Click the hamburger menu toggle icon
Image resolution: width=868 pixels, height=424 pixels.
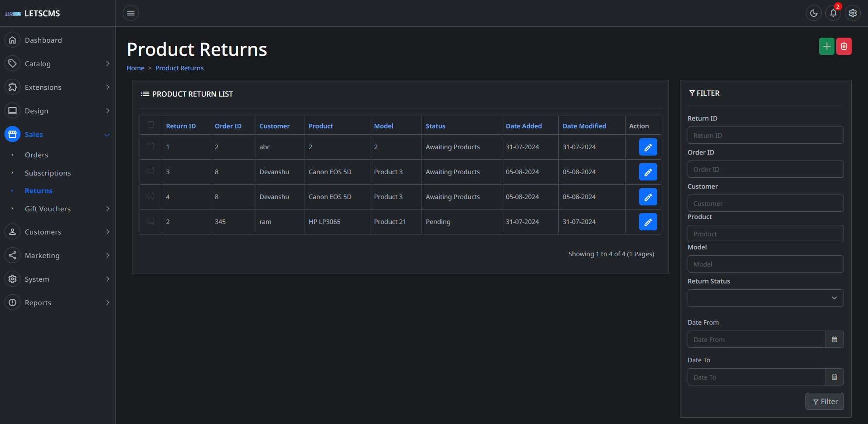131,13
